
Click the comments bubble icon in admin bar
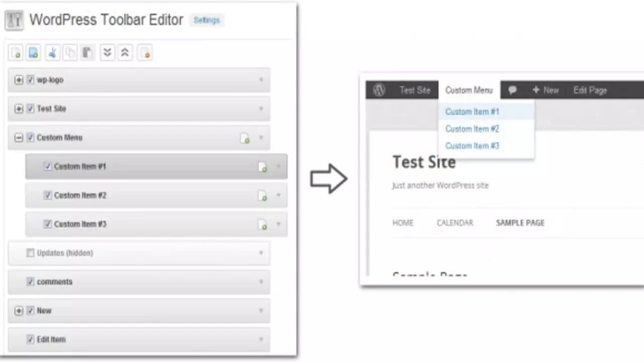[512, 90]
